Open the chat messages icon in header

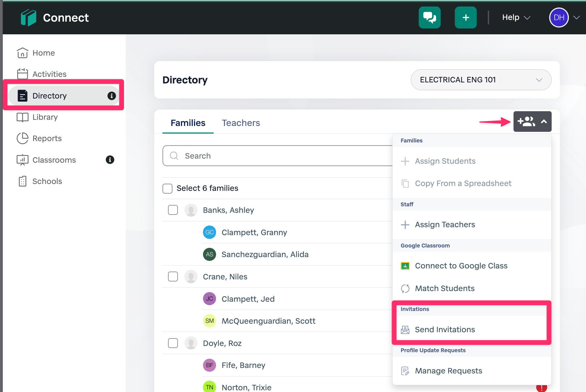point(429,18)
